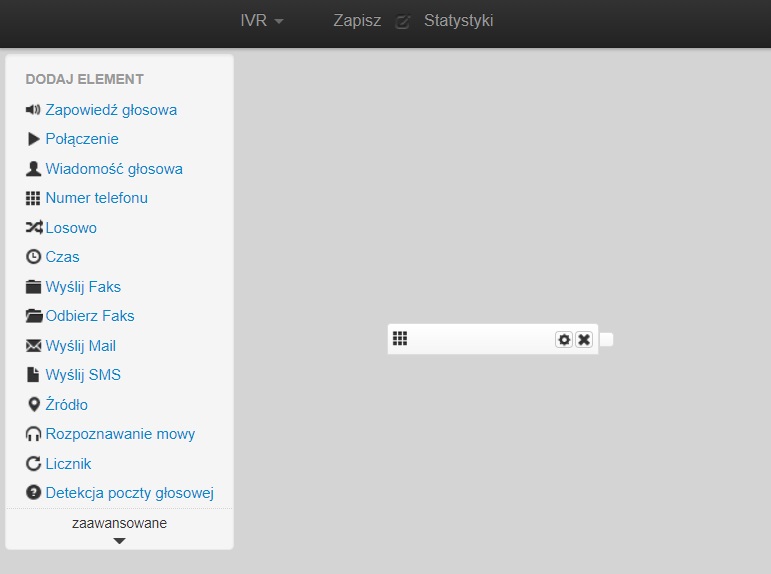
Task: Click the speaker icon beside Zapowiedź głosowa
Action: pyautogui.click(x=33, y=110)
